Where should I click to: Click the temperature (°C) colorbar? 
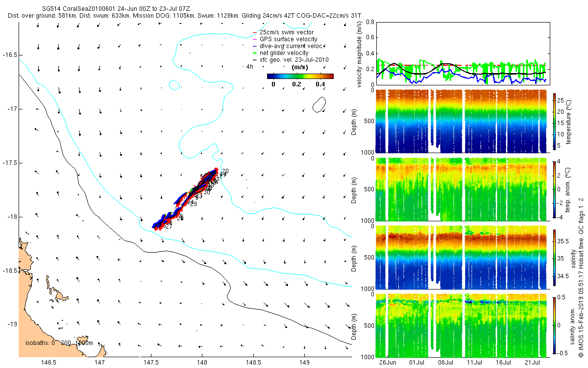pos(555,122)
